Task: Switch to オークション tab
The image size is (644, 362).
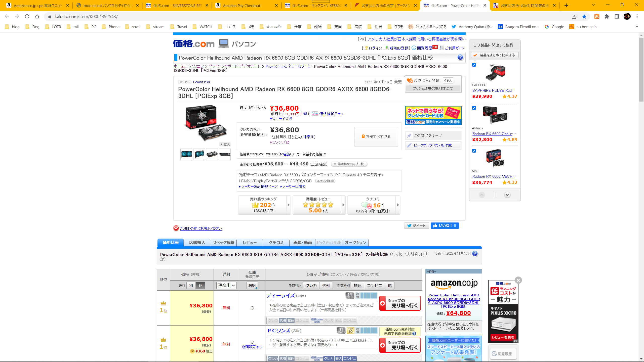Action: [355, 243]
